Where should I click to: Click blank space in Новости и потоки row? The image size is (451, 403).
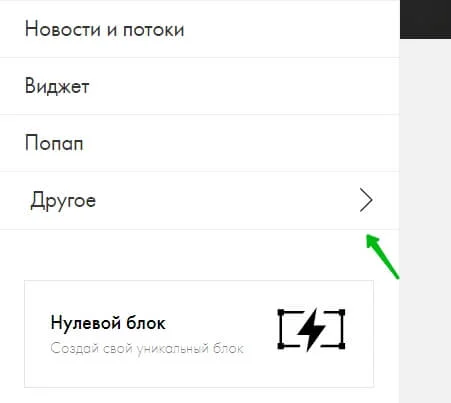tap(290, 29)
